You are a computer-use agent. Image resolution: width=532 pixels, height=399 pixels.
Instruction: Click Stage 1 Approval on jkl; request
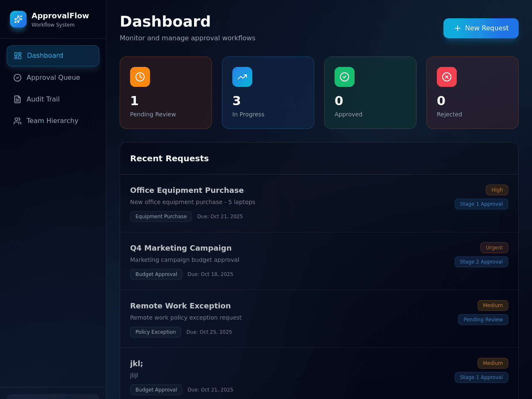coord(481,377)
